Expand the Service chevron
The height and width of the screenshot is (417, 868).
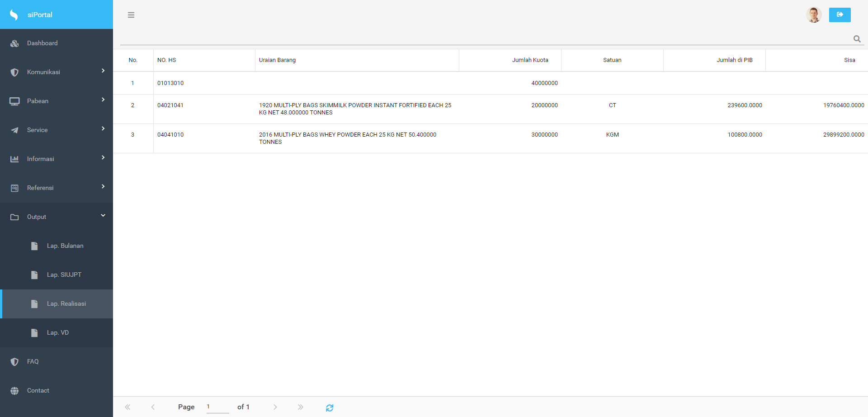click(x=103, y=128)
